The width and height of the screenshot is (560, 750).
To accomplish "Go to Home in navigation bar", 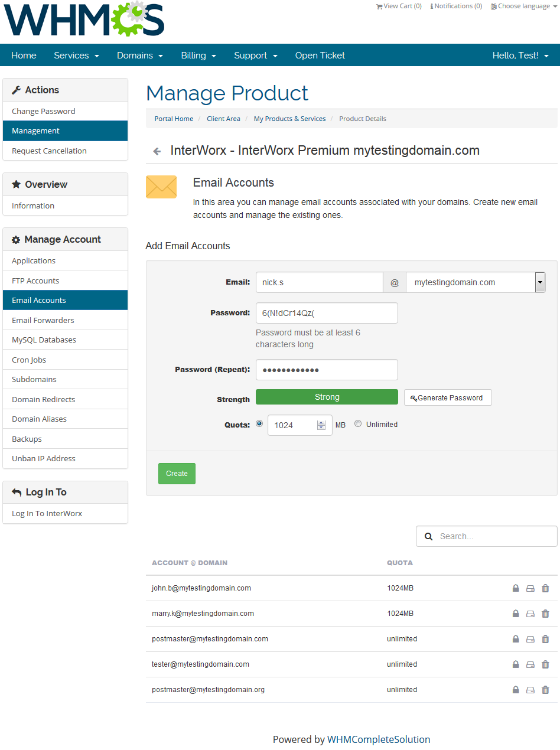I will [24, 56].
